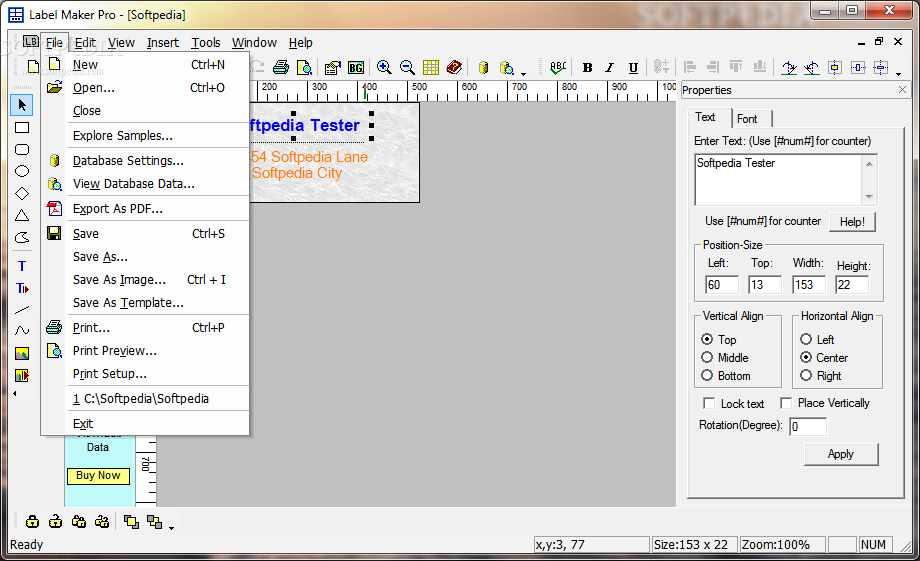
Task: Apply italic with the I icon
Action: (x=610, y=67)
